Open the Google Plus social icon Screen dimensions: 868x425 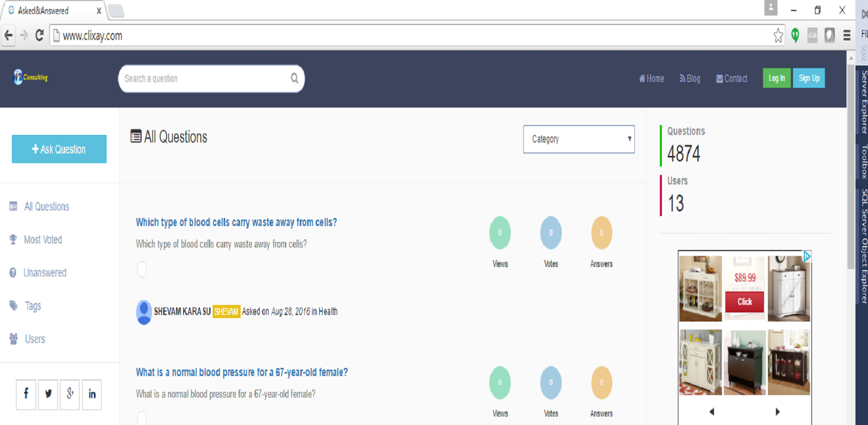pos(70,394)
